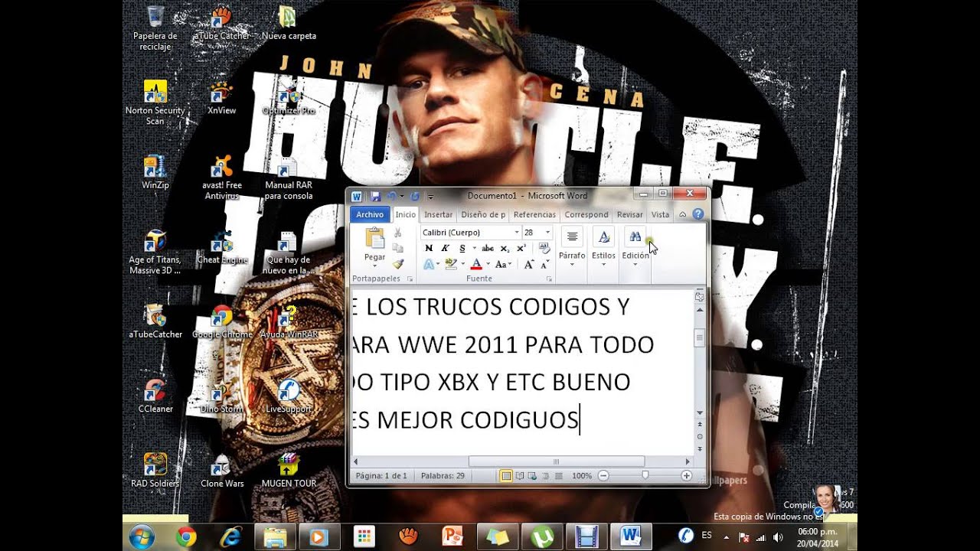
Task: Click the Página: 1 de 1 status button
Action: 381,476
